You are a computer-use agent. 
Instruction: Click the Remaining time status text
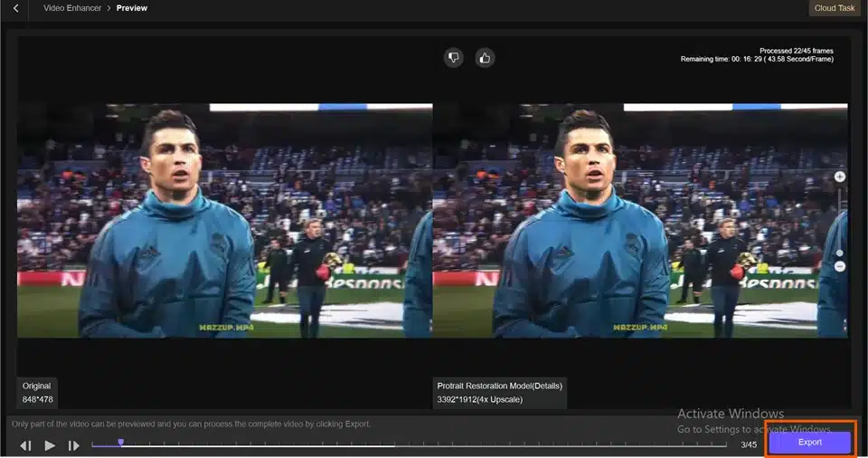(757, 59)
